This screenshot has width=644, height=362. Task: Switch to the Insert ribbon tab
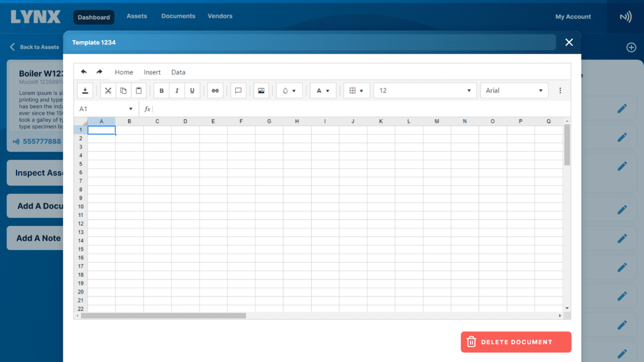[x=152, y=72]
